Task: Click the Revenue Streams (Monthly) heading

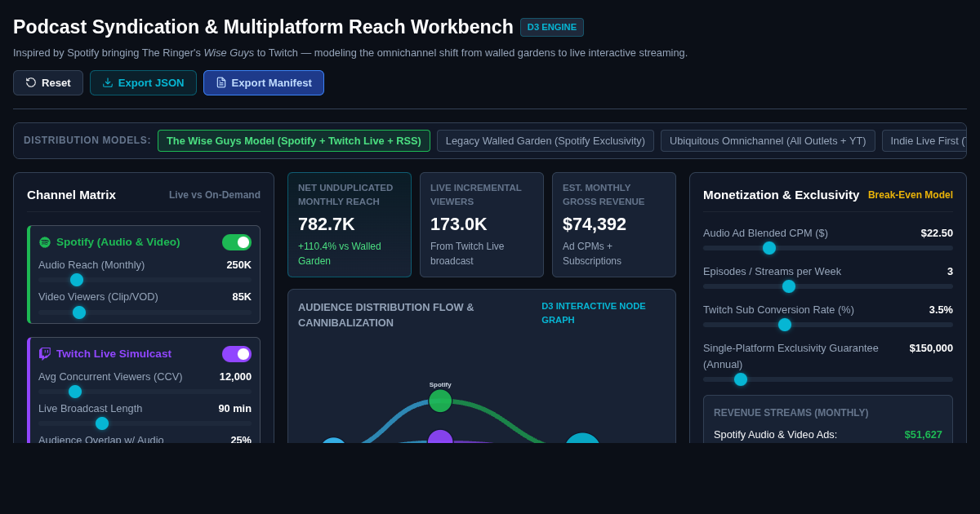Action: (x=791, y=413)
